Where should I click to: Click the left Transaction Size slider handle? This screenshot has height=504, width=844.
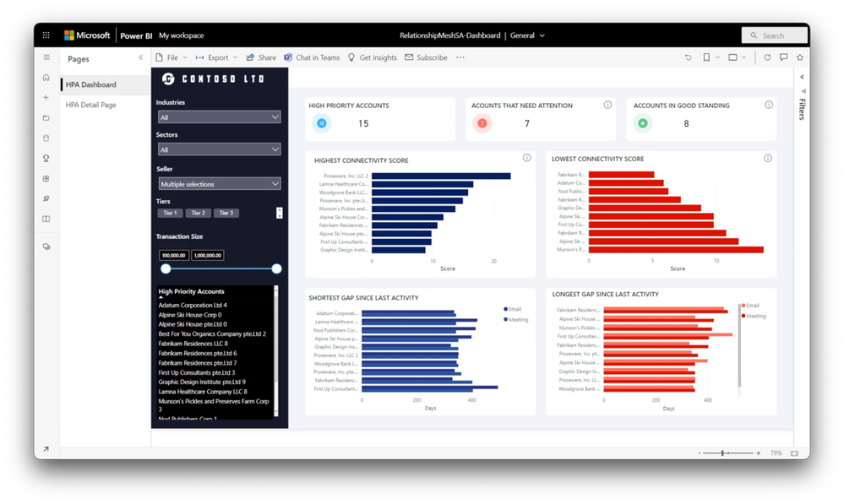pos(166,268)
